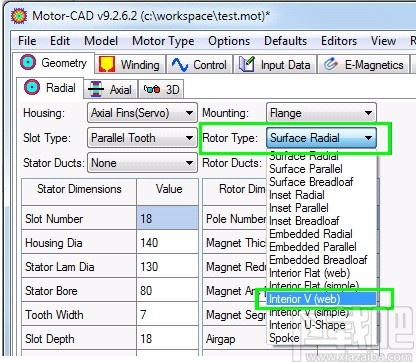Click the Tooth Width value 7
Viewport: 416px width, 362px height.
[x=167, y=315]
